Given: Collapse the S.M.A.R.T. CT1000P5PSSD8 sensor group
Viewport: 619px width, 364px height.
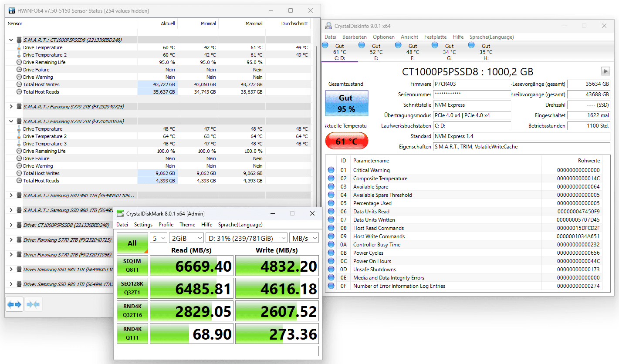Looking at the screenshot, I should [11, 40].
